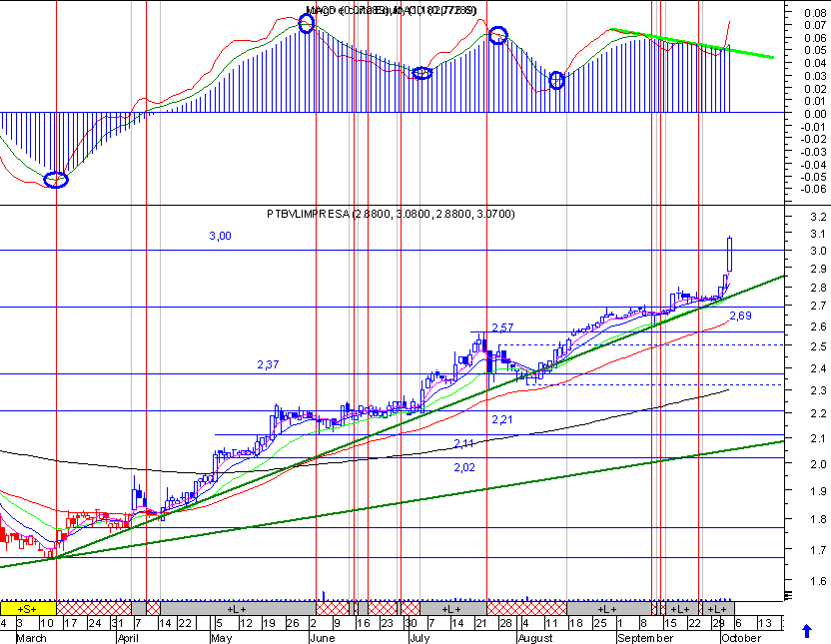Image resolution: width=831 pixels, height=644 pixels.
Task: Click the 3.0 price axis value
Action: click(818, 251)
